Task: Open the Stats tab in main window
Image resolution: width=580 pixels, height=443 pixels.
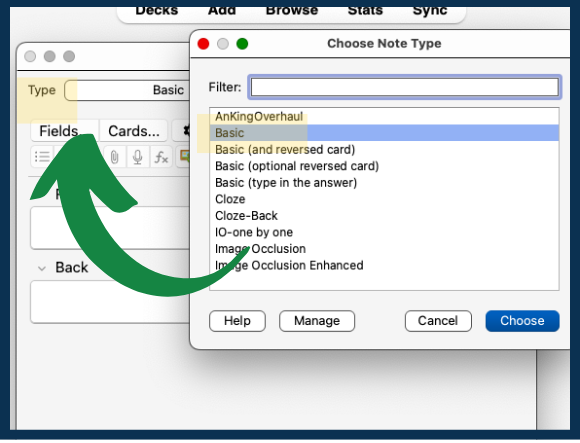Action: (365, 10)
